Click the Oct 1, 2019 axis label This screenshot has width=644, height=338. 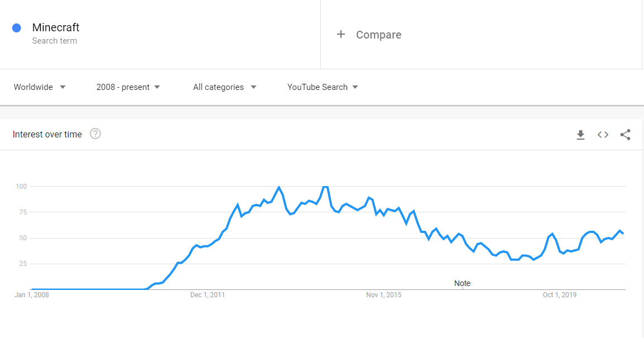(x=559, y=295)
